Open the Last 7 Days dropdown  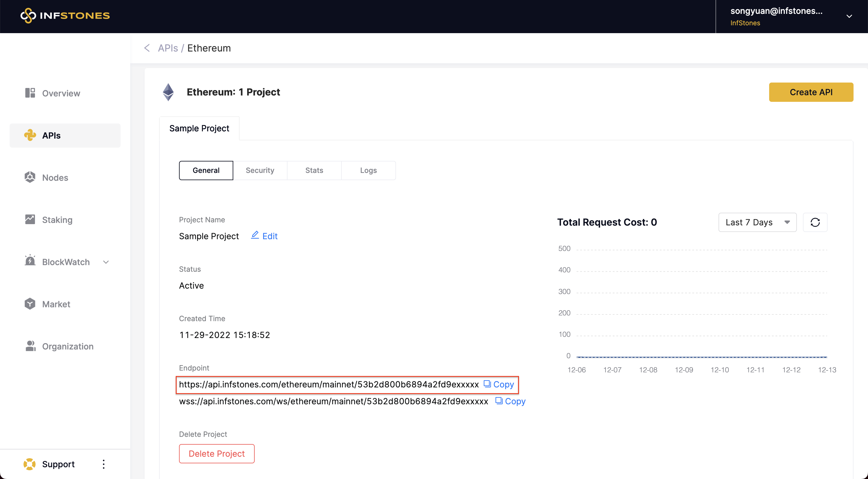coord(757,222)
